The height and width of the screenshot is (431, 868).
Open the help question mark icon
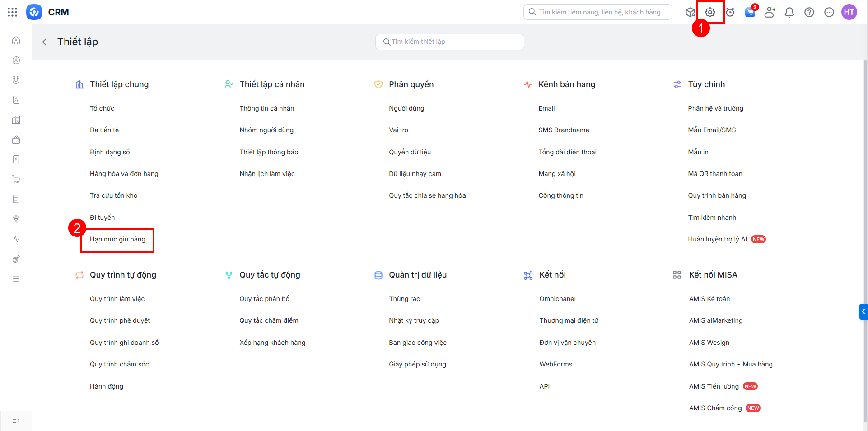click(809, 12)
